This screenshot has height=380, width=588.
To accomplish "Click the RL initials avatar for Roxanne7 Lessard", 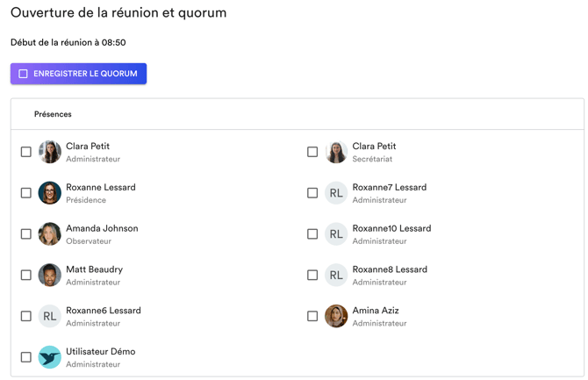I will [x=336, y=193].
